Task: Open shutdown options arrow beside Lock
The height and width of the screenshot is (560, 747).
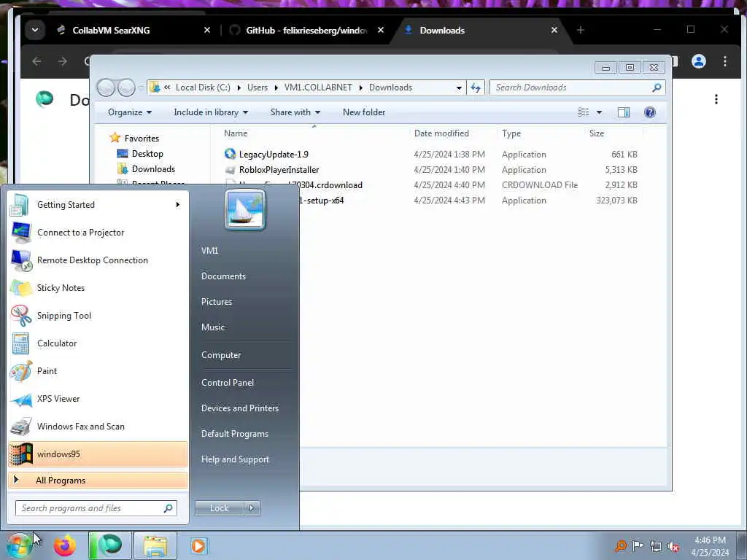Action: pos(252,508)
